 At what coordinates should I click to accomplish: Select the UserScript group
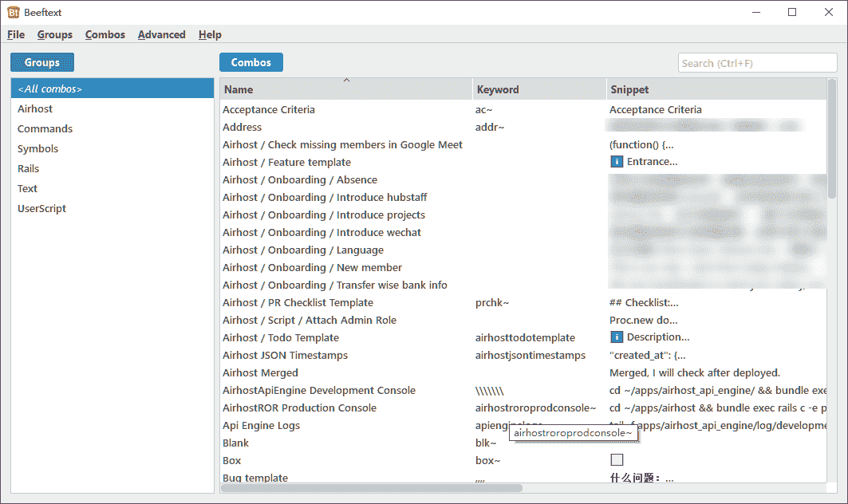(x=41, y=209)
